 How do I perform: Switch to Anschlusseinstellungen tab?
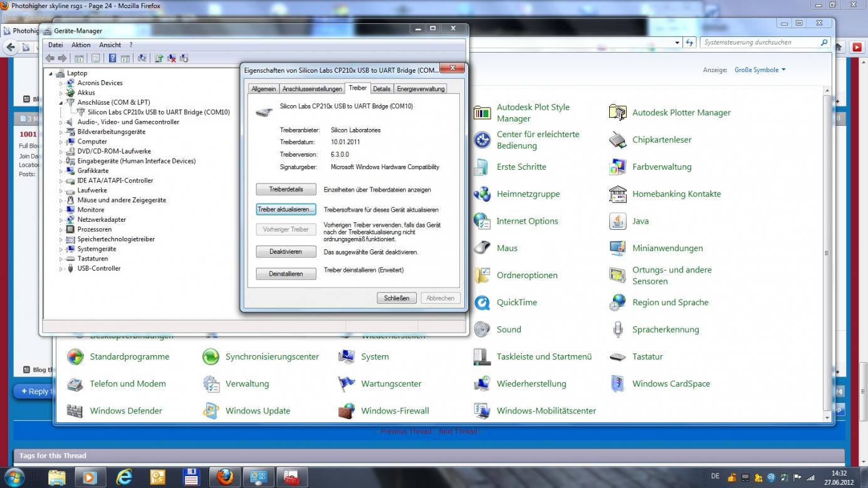coord(312,89)
